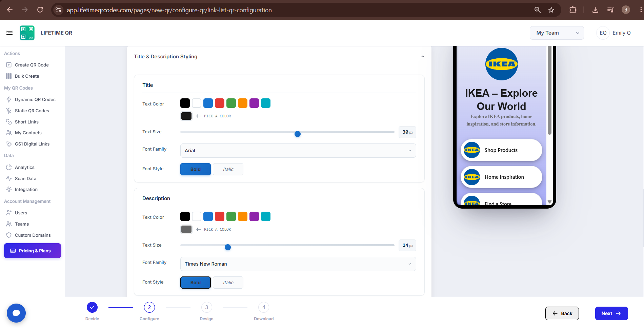The image size is (644, 328).
Task: Expand the My Team dropdown
Action: click(x=557, y=33)
